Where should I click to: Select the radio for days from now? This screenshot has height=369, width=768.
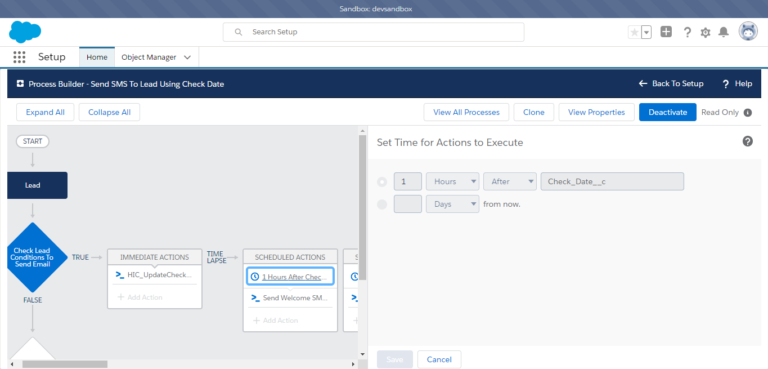pos(382,204)
